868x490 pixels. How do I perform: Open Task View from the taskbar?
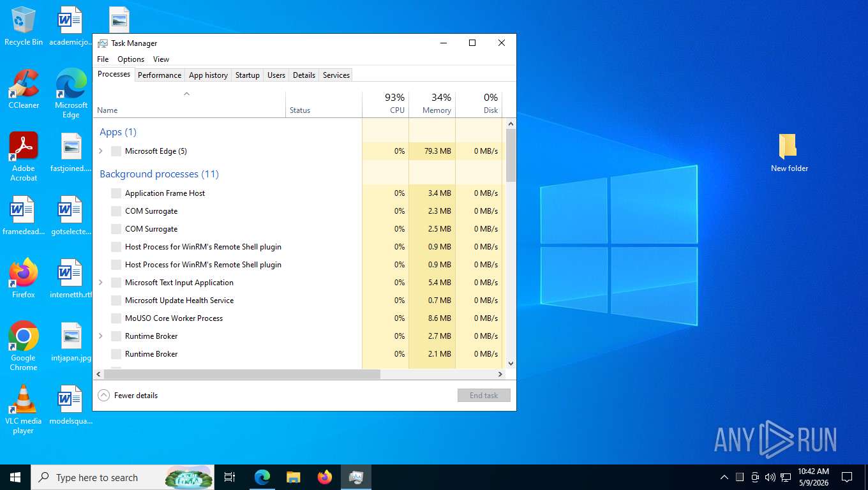230,477
